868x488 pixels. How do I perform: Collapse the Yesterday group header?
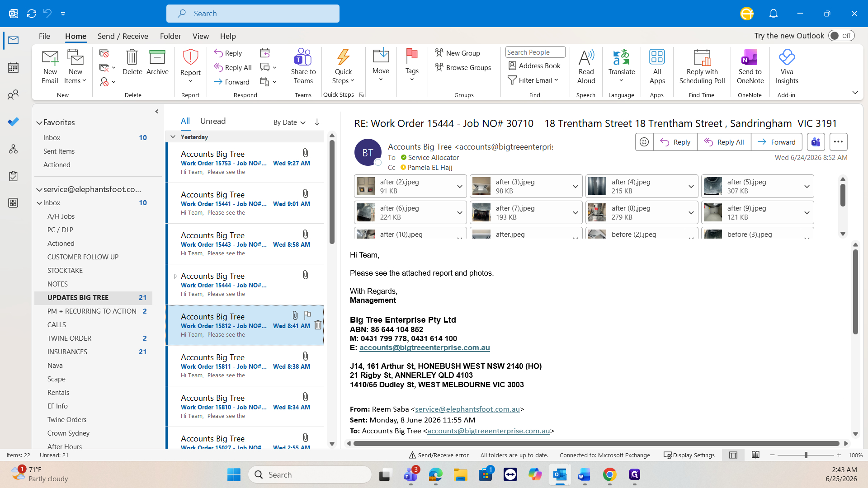[173, 137]
